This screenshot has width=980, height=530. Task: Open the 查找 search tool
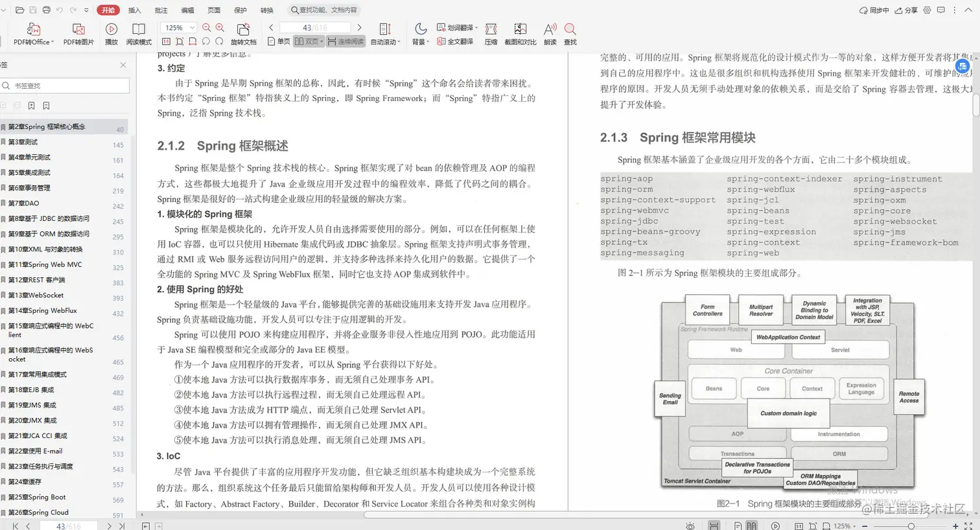(570, 34)
